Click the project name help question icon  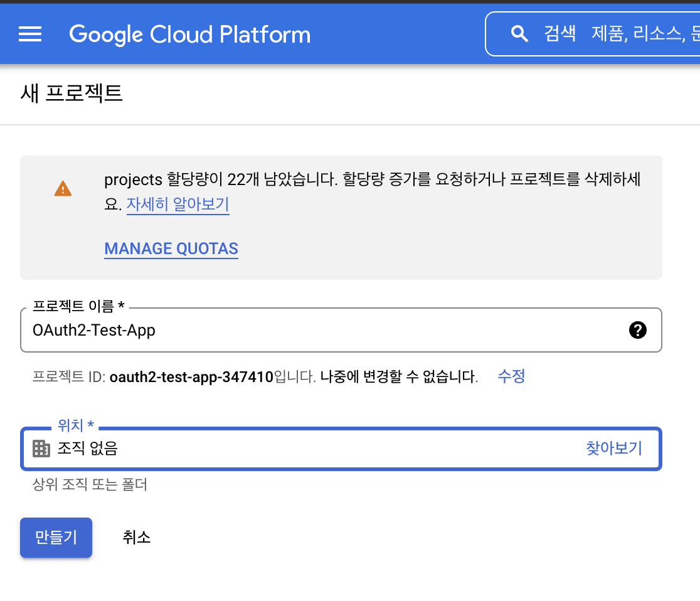637,330
